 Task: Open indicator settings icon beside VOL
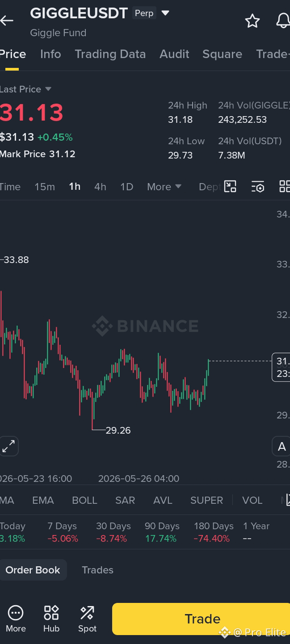[x=288, y=500]
